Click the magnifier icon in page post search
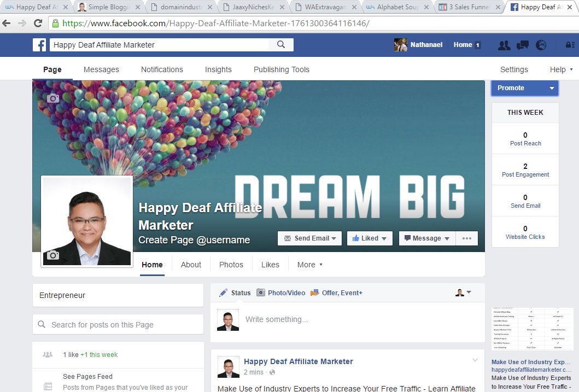 (x=42, y=324)
